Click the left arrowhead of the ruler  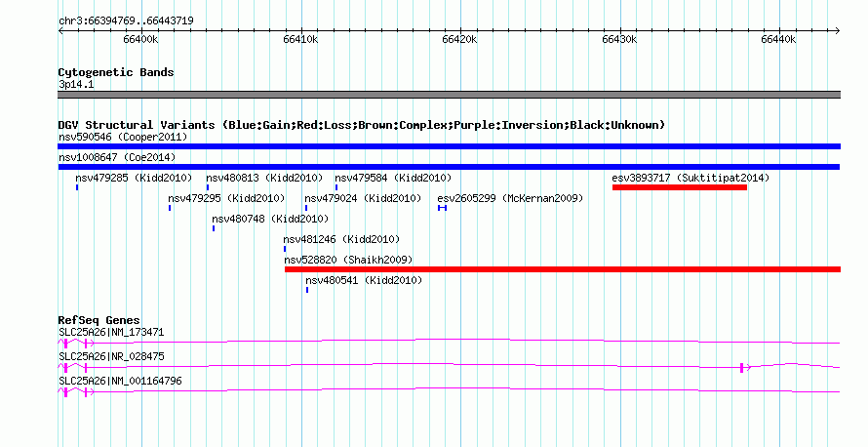(x=60, y=31)
